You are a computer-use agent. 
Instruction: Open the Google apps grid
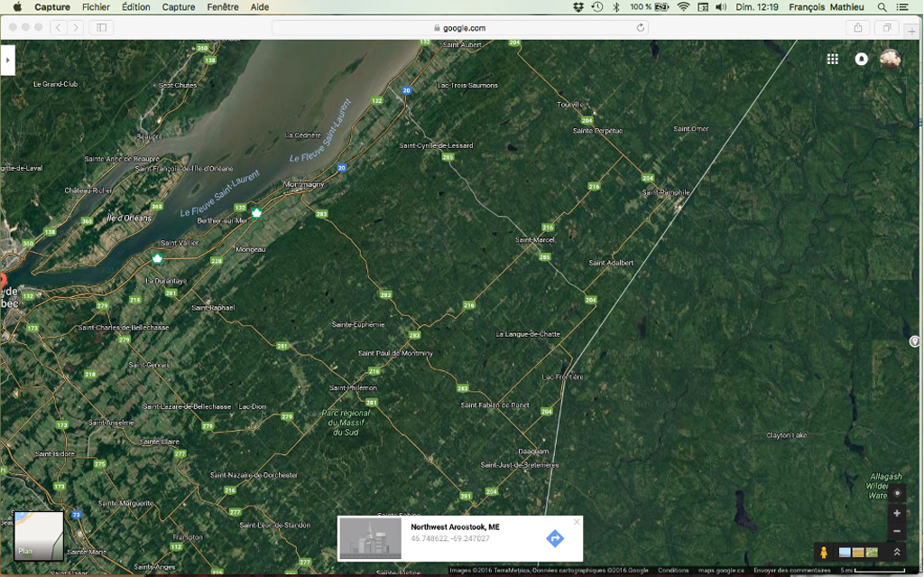(832, 59)
